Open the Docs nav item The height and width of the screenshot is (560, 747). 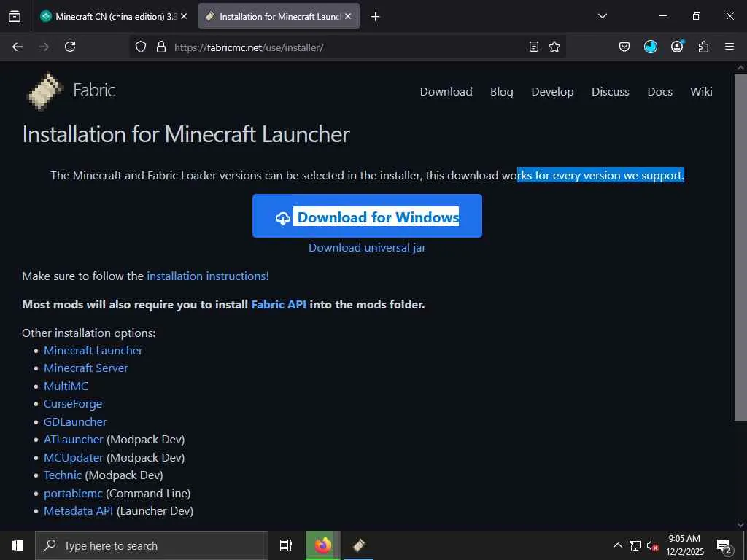click(x=659, y=91)
